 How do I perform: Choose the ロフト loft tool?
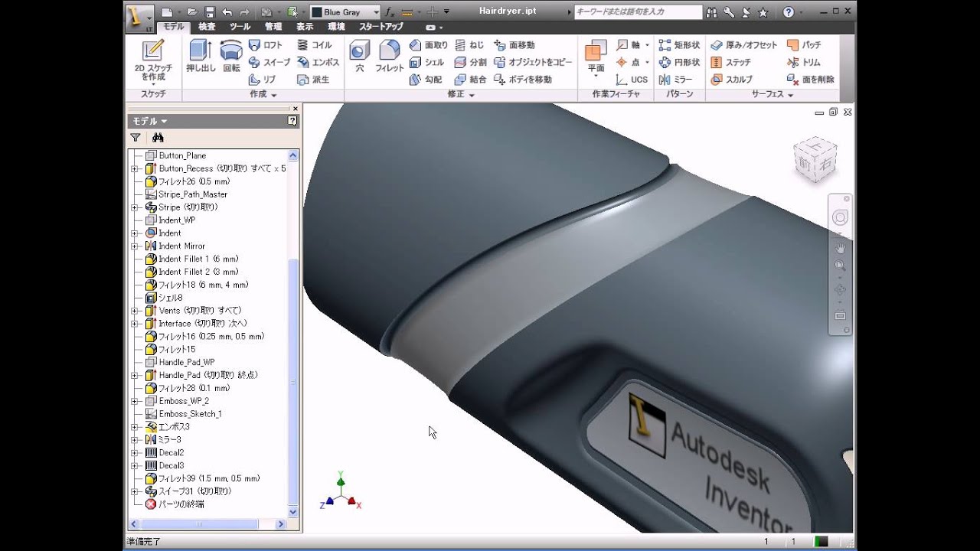coord(266,45)
